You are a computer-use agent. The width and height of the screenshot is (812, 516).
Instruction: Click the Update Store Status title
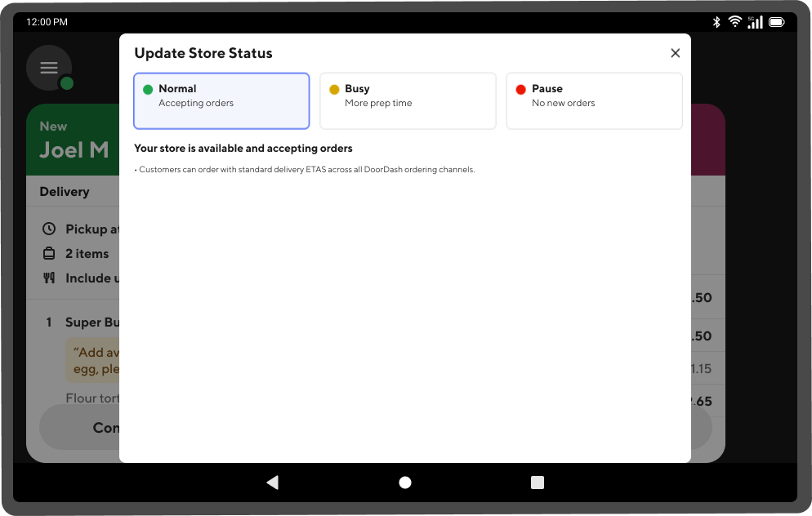pyautogui.click(x=203, y=53)
